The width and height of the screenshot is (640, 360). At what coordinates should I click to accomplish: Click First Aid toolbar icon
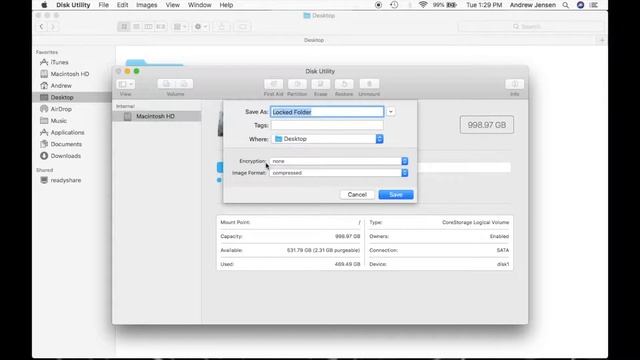pyautogui.click(x=273, y=84)
